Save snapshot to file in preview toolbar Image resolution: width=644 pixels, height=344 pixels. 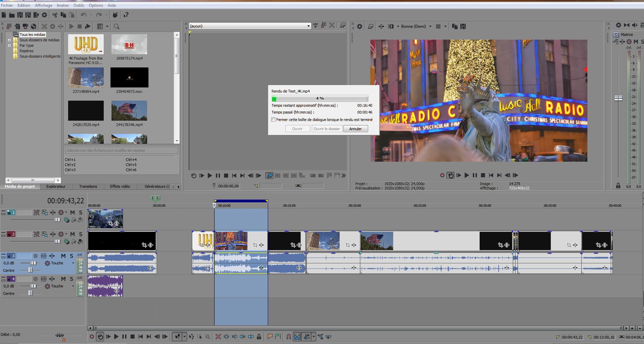pyautogui.click(x=463, y=26)
